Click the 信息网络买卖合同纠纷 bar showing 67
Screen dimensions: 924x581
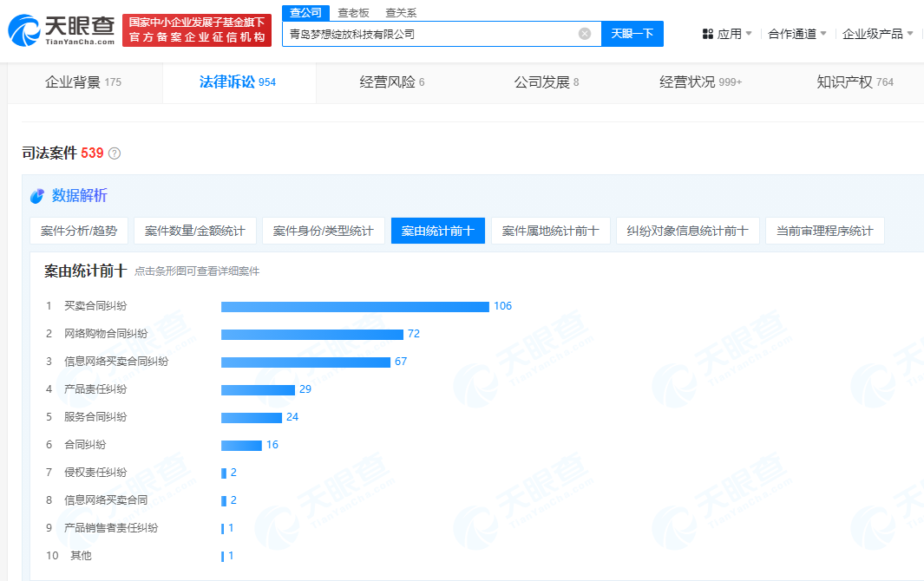(306, 362)
